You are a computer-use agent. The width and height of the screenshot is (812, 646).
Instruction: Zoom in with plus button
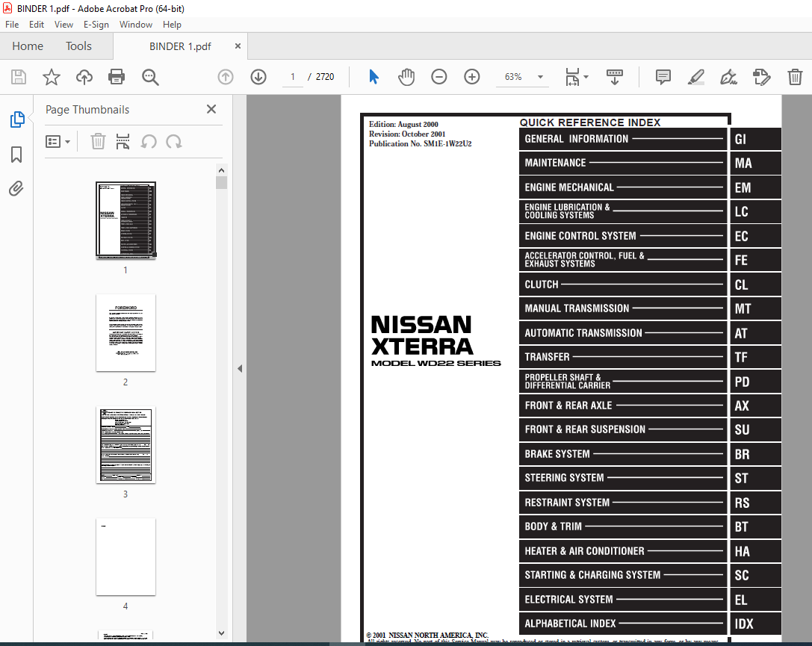click(472, 77)
